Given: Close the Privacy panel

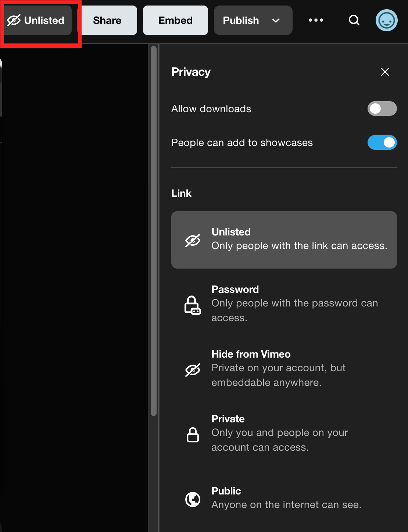Looking at the screenshot, I should coord(385,72).
